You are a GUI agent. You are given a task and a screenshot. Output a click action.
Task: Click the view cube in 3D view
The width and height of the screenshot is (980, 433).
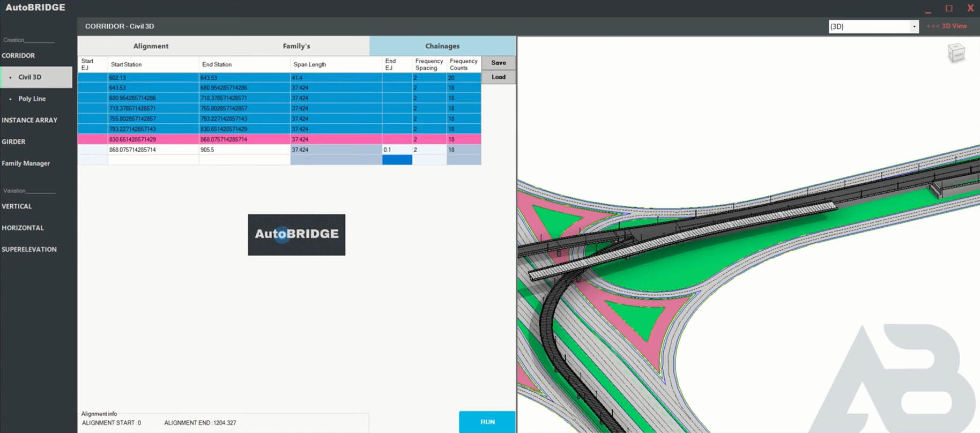(956, 53)
